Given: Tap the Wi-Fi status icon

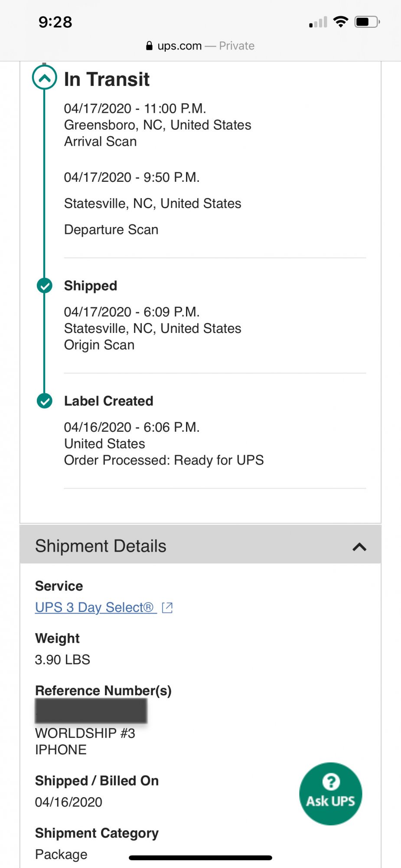Looking at the screenshot, I should tap(341, 22).
